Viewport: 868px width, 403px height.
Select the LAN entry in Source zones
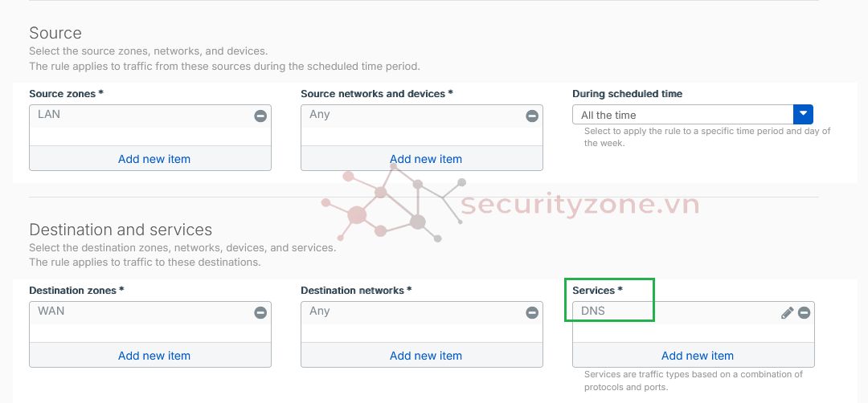pyautogui.click(x=49, y=115)
